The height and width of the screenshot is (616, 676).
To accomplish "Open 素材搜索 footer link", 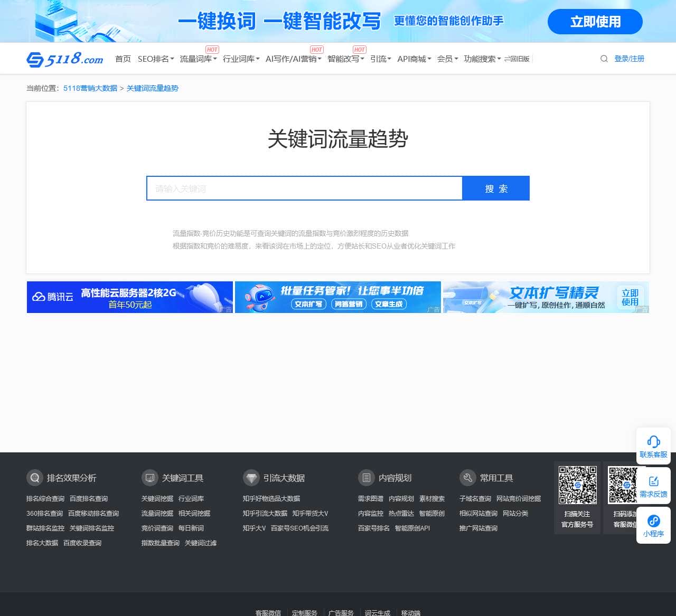I will (x=432, y=499).
